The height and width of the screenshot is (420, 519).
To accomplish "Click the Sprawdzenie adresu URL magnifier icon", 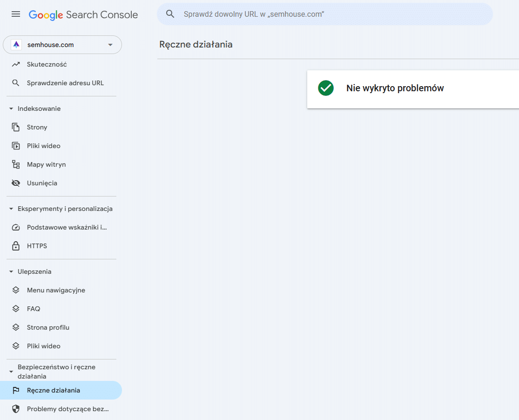I will (x=15, y=83).
